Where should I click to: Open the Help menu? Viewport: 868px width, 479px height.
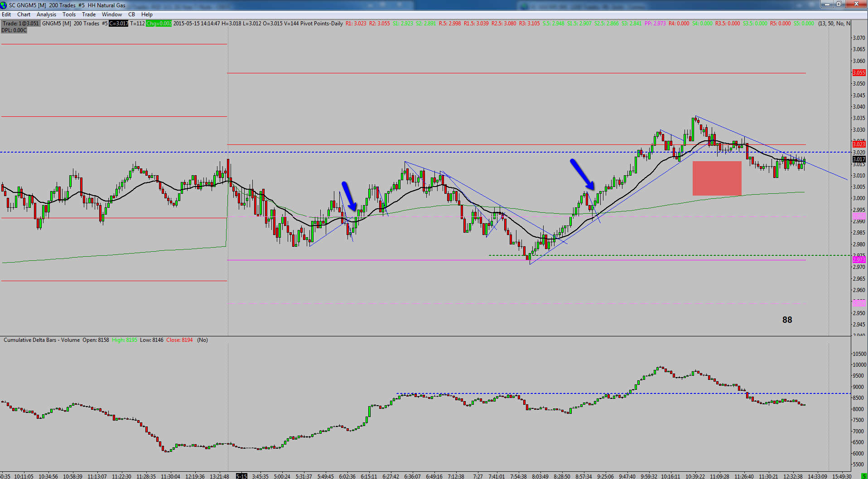(147, 14)
